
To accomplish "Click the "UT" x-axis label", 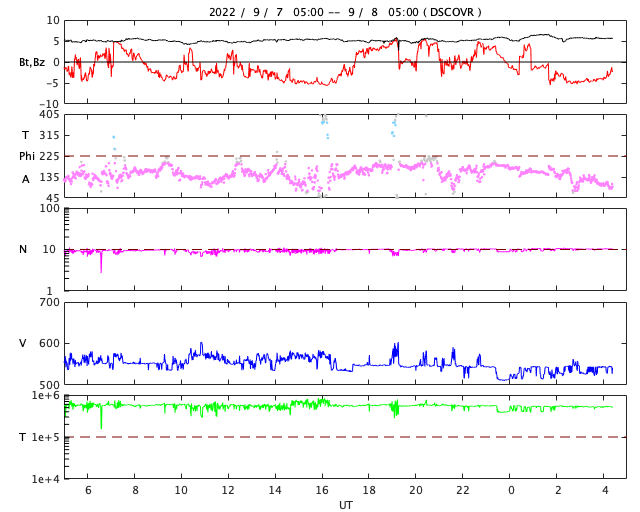I will coord(345,505).
